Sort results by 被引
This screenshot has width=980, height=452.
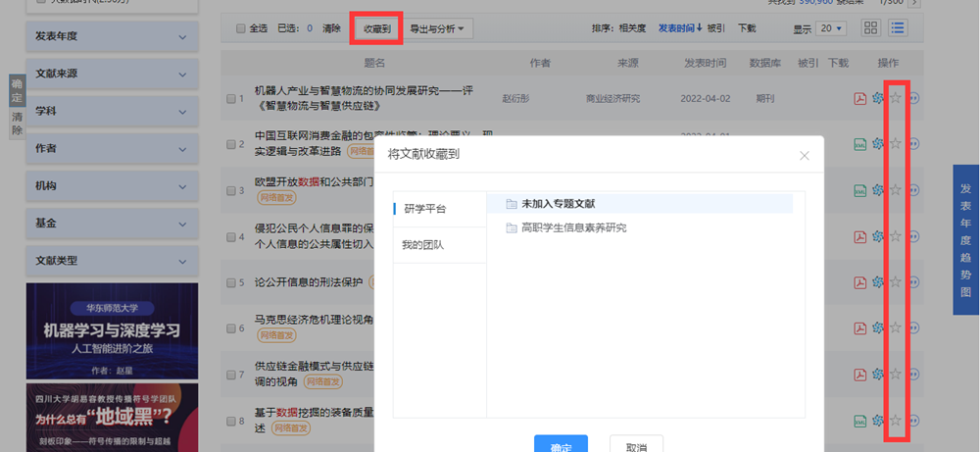[x=716, y=28]
